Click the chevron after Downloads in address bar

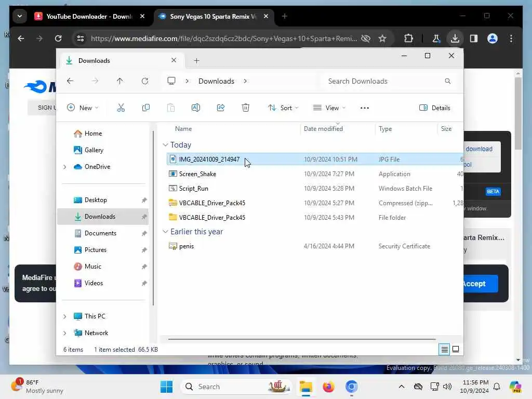[245, 81]
